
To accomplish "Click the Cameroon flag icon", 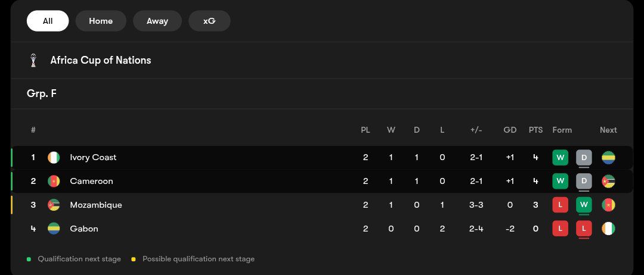I will [x=54, y=181].
